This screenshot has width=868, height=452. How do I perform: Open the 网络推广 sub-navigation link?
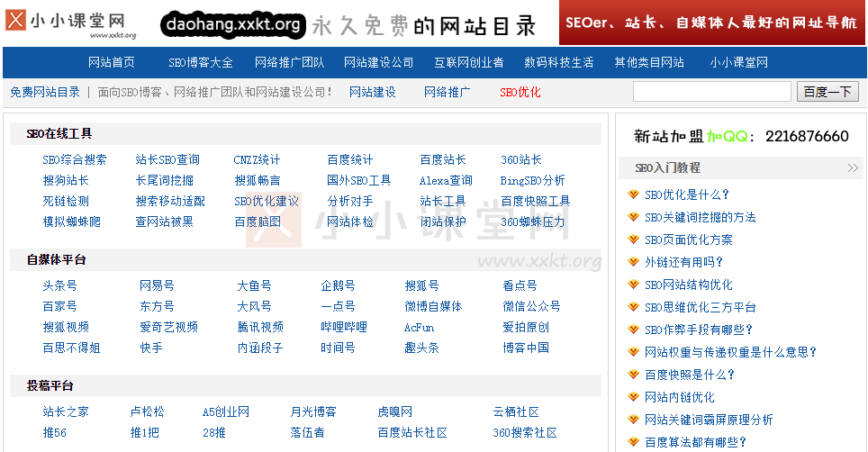448,93
